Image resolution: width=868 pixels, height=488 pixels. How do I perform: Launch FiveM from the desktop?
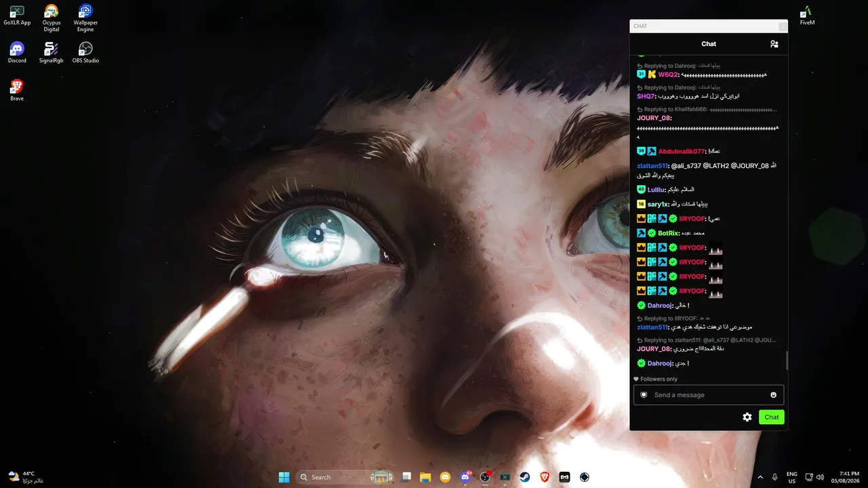807,15
